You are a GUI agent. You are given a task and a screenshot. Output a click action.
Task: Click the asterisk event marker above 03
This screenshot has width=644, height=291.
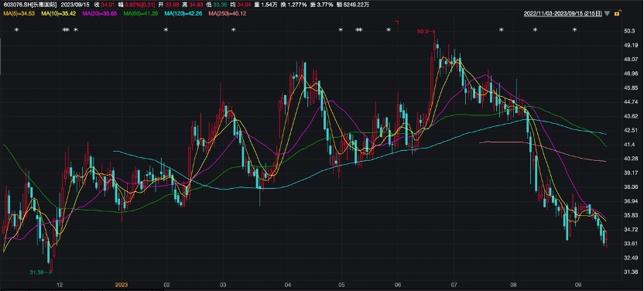(233, 30)
